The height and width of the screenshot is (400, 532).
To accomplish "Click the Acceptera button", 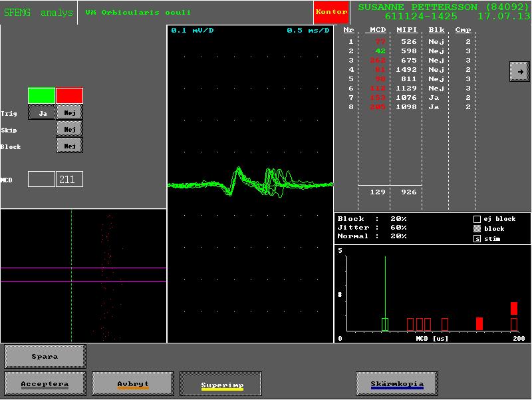I will tap(45, 384).
